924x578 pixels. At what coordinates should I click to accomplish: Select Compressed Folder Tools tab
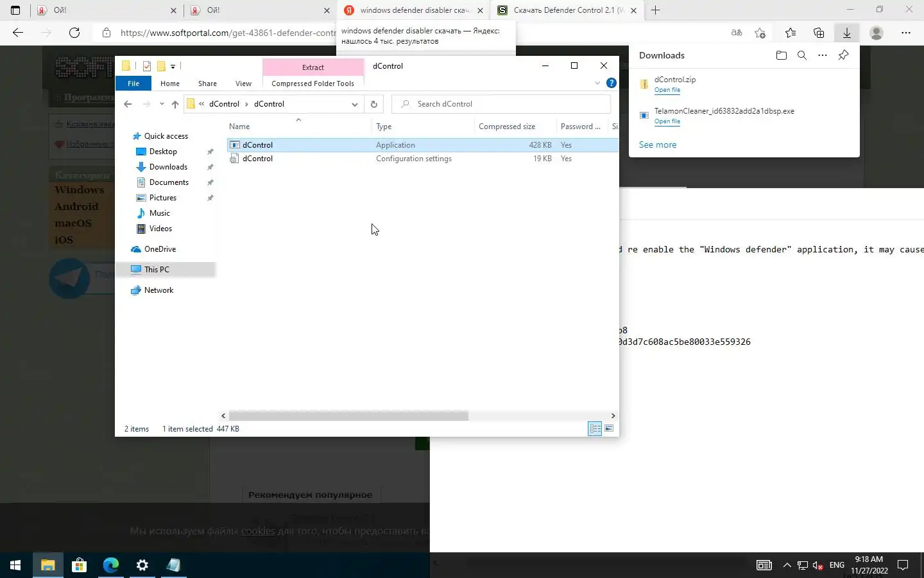[x=312, y=83]
